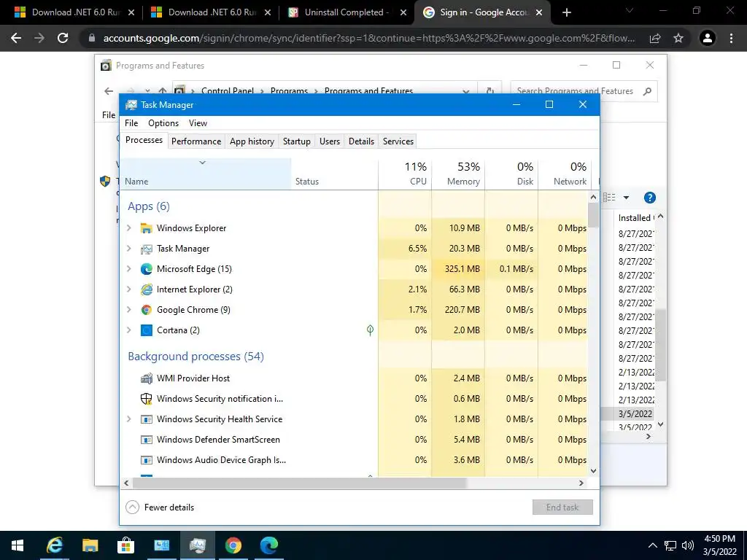Click the Task Manager process icon in Apps list
This screenshot has height=560, width=747.
[x=146, y=249]
